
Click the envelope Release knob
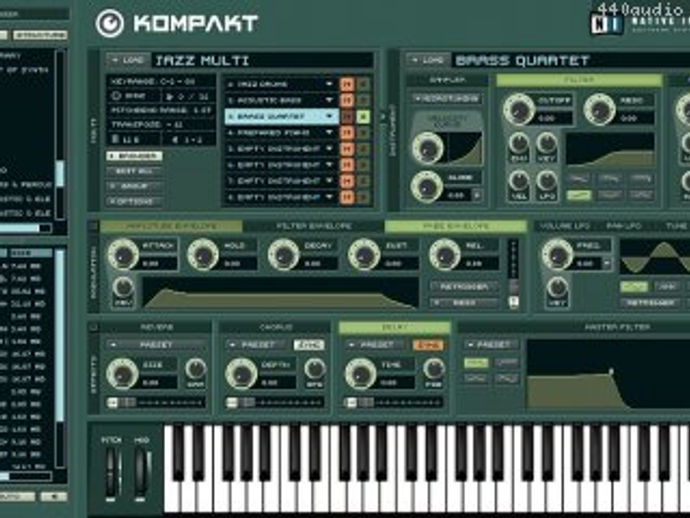444,254
